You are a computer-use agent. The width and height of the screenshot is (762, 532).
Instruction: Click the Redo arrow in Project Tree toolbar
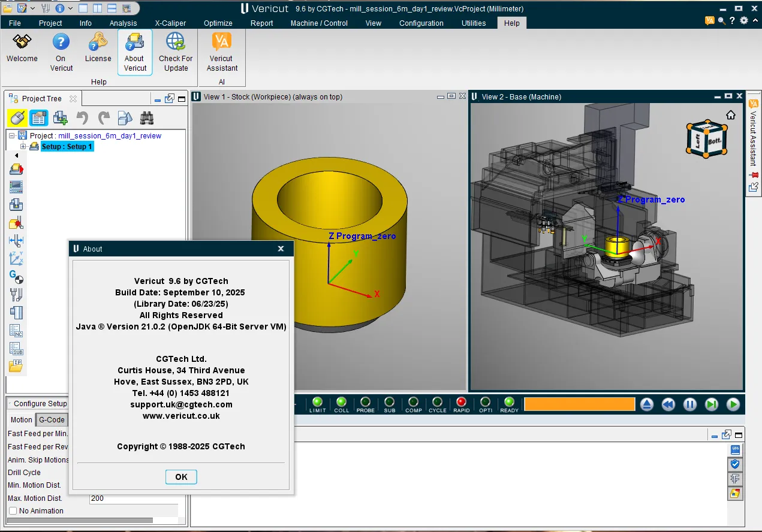[x=104, y=117]
